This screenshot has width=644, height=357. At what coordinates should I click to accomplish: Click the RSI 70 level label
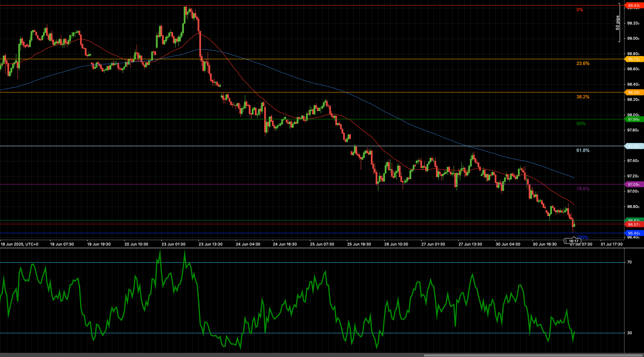coord(629,262)
